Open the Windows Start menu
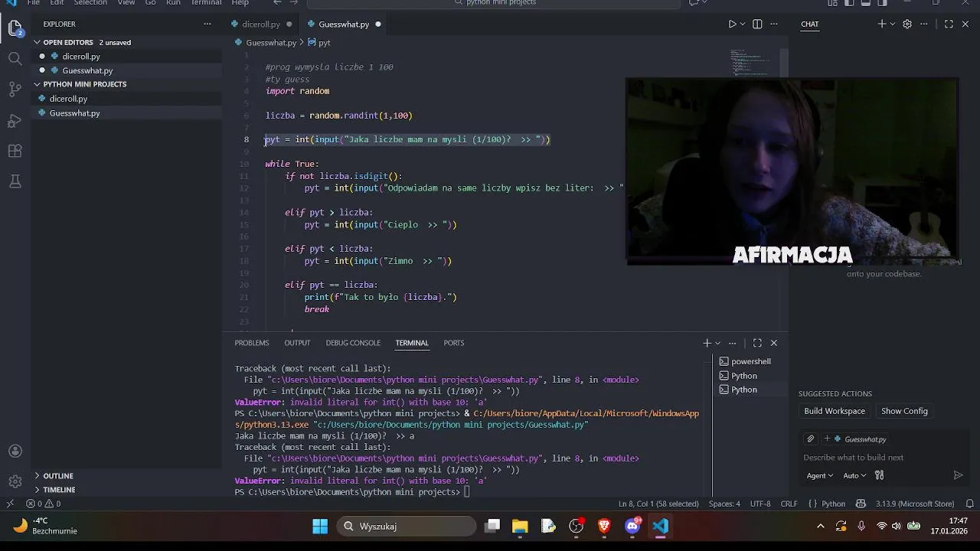 [x=320, y=527]
